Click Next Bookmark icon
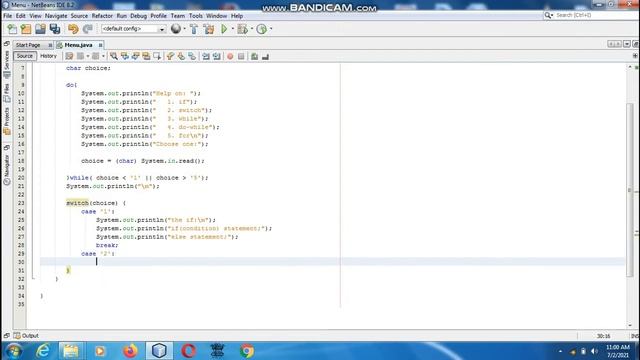The image size is (640, 360). pos(181,56)
